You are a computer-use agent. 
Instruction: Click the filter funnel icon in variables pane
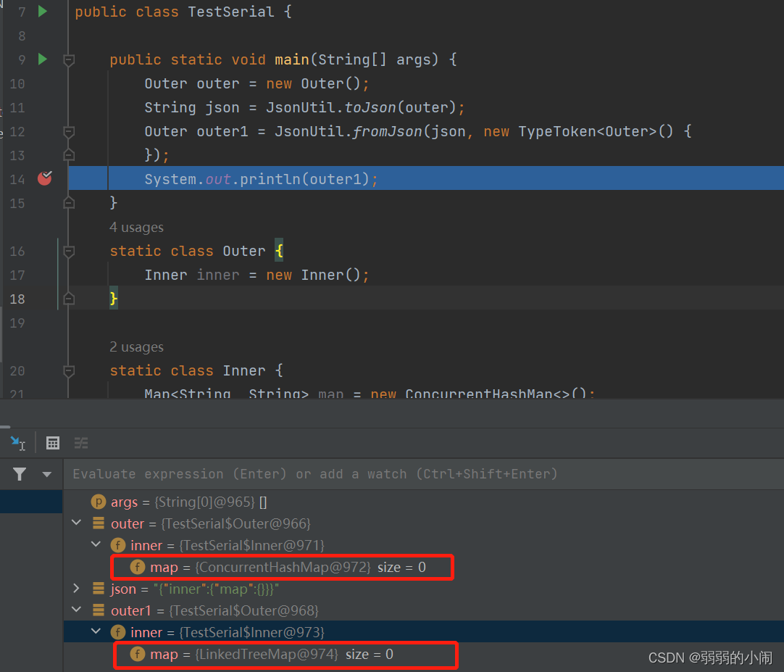(20, 474)
